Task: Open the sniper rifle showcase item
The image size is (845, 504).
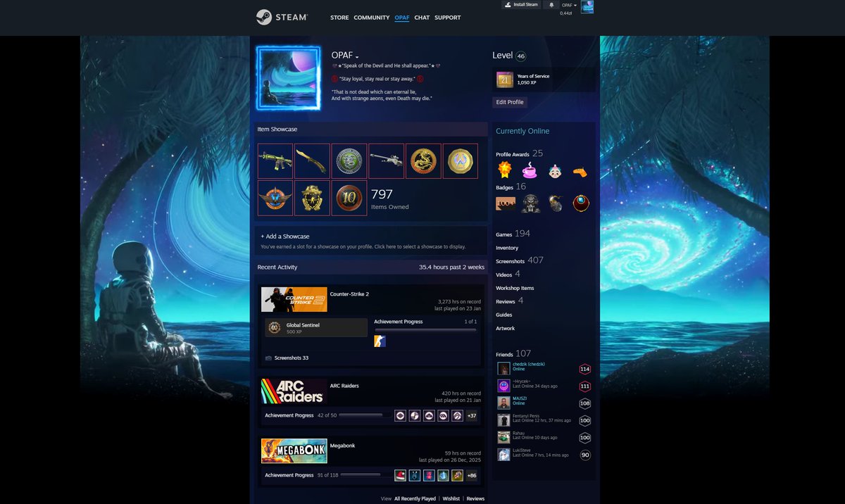Action: [387, 161]
